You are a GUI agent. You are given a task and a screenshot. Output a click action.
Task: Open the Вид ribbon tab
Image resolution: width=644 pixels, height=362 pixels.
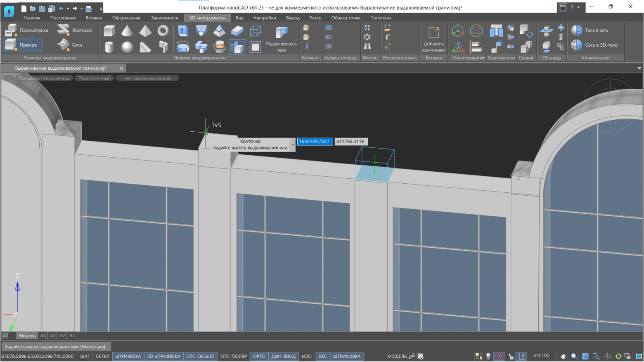click(239, 18)
